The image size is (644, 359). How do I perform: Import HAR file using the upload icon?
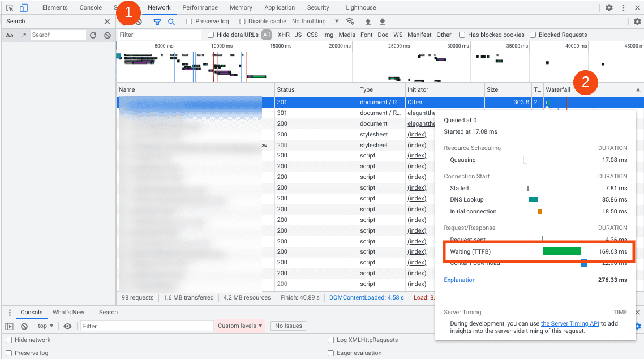point(368,21)
